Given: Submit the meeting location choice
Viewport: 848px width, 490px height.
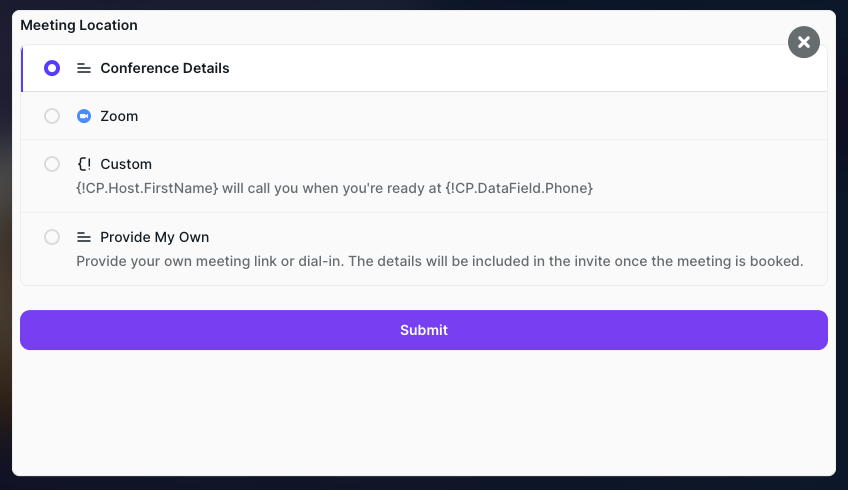Looking at the screenshot, I should 424,330.
